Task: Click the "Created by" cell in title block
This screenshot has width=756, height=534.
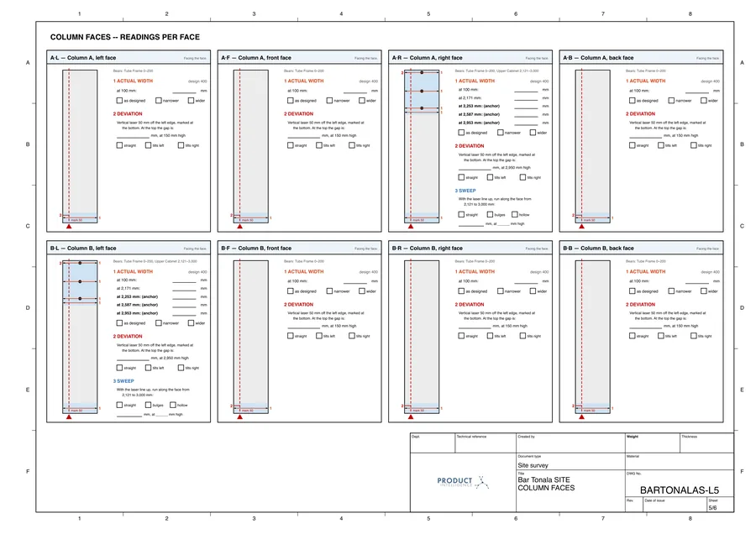Action: click(x=570, y=443)
